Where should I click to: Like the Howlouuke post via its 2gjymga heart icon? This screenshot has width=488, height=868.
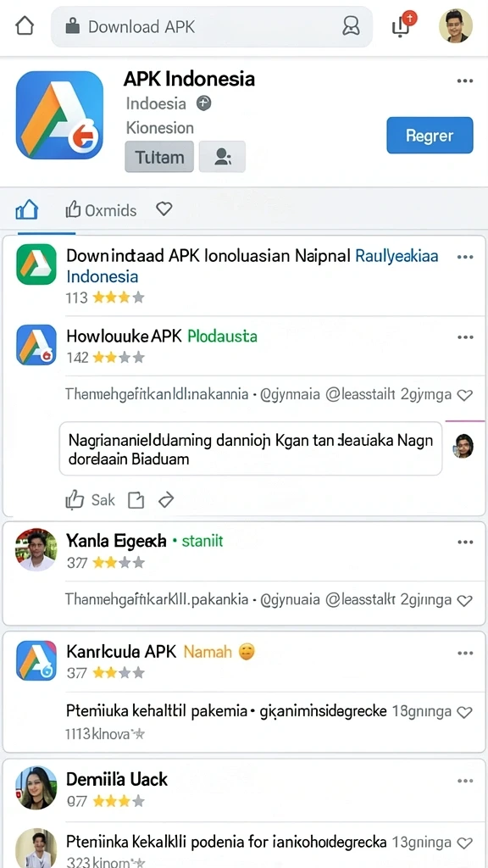466,395
